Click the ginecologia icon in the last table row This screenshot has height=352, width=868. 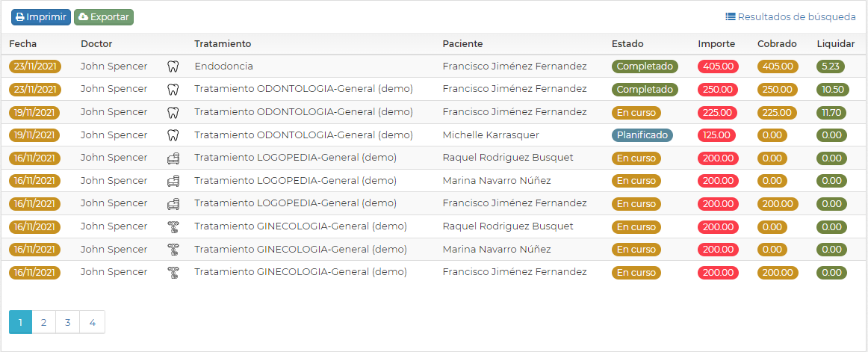tap(173, 273)
